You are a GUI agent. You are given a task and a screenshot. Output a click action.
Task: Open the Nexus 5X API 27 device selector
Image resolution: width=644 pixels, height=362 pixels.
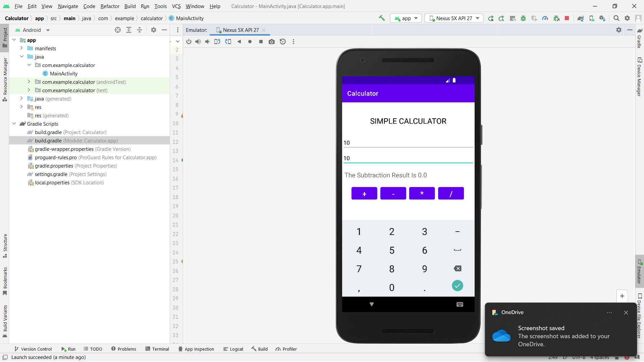[454, 18]
